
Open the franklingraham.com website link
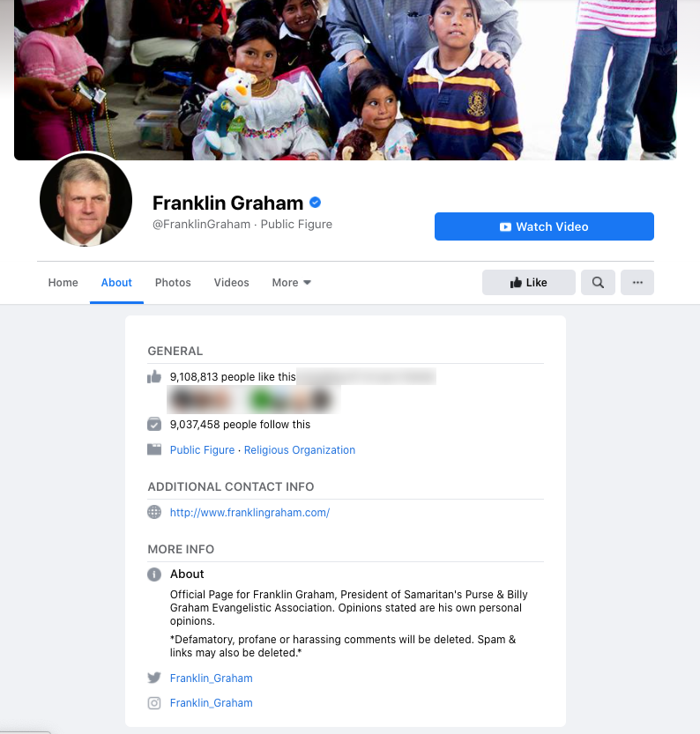[249, 513]
